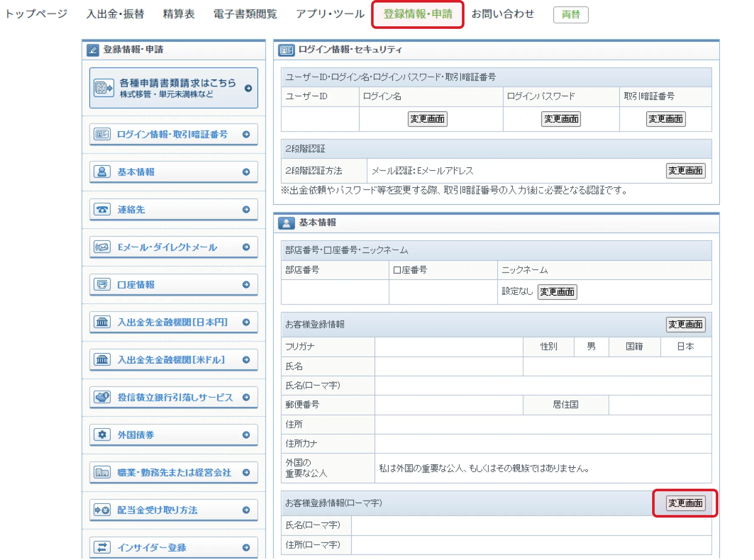This screenshot has width=754, height=560.
Task: Click the arrow on 各種申請書類請求はこちら banner
Action: pyautogui.click(x=248, y=88)
